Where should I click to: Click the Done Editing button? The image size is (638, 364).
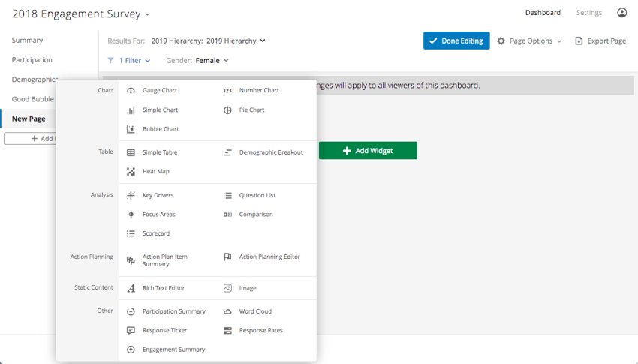point(456,41)
